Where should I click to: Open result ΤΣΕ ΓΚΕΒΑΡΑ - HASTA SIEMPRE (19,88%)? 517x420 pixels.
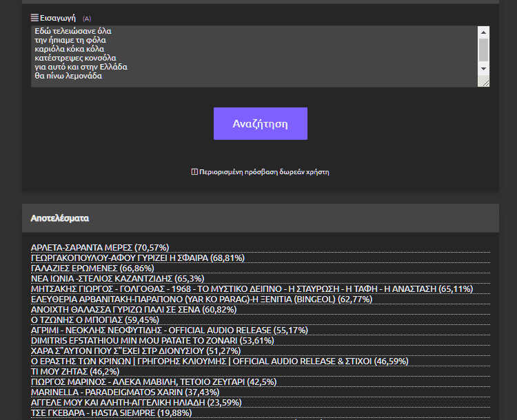pos(112,412)
